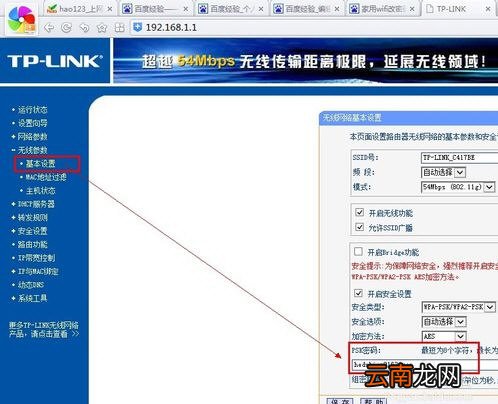Switch to the 百度经验_个人 tab
Screen dimensions: 498x404
(x=230, y=9)
